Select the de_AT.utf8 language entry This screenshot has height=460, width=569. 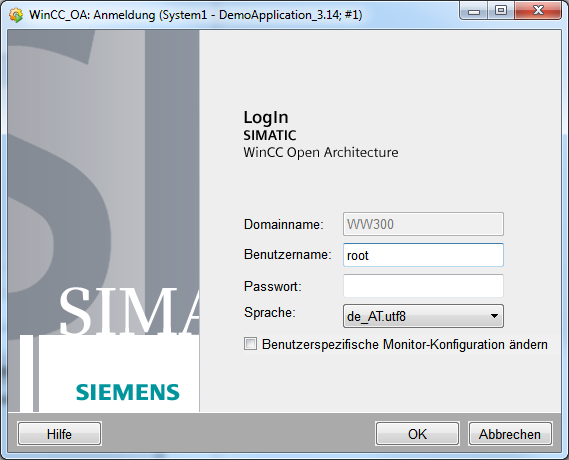[376, 316]
